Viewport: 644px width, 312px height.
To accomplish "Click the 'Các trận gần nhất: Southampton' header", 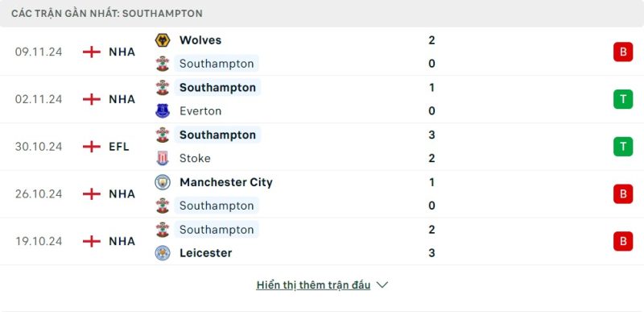I will click(x=107, y=13).
